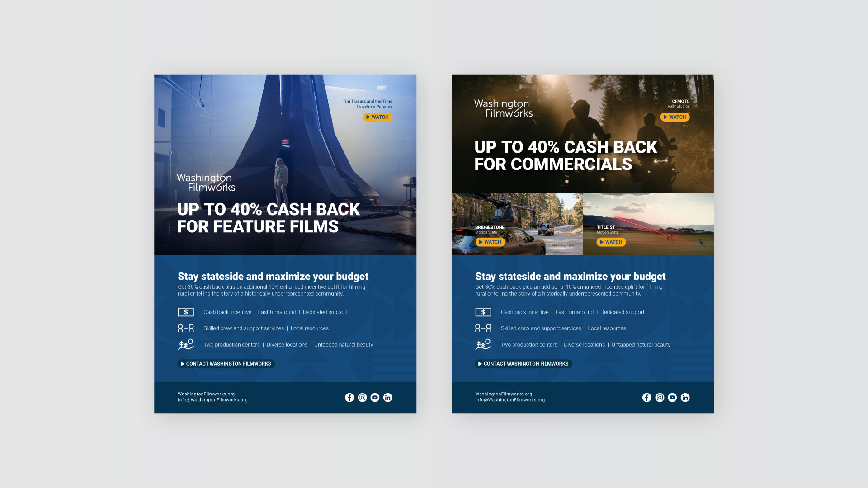Click Instagram icon on commercials flyer
Viewport: 868px width, 488px height.
tap(660, 398)
